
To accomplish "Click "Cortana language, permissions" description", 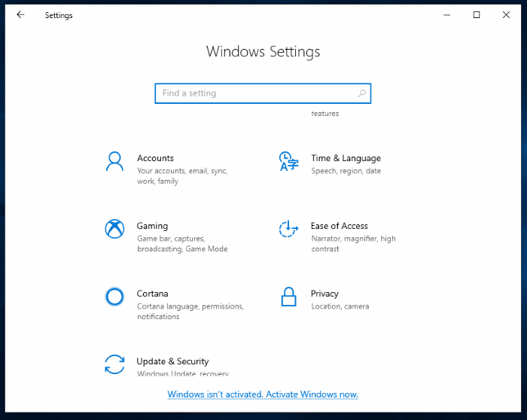I will (x=190, y=311).
